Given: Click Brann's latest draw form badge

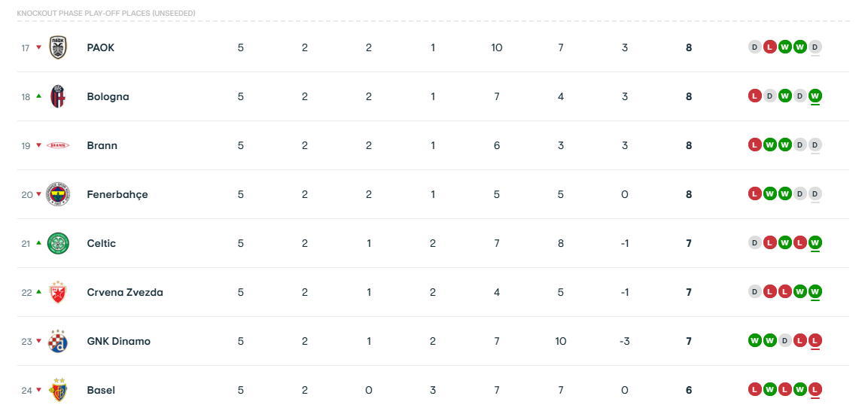Looking at the screenshot, I should [815, 145].
